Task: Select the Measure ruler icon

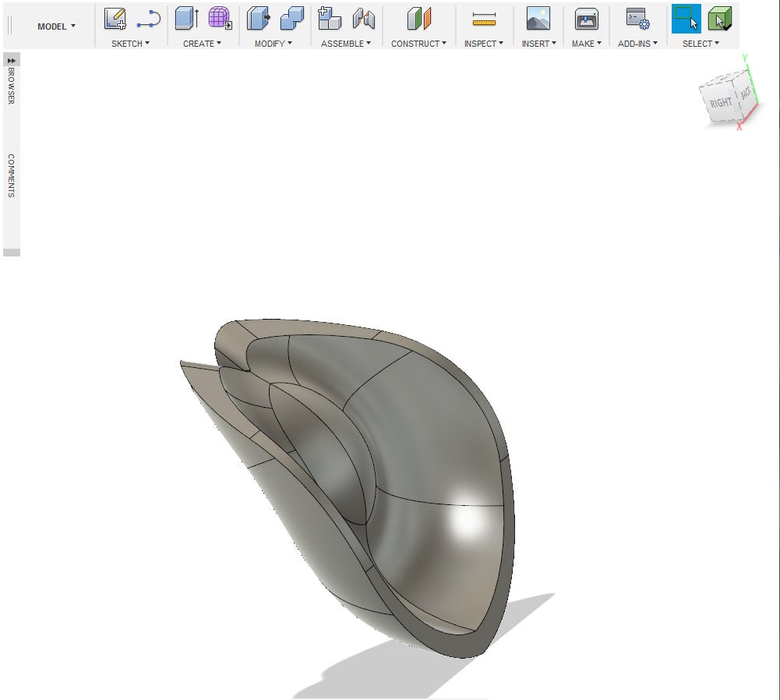Action: tap(484, 19)
